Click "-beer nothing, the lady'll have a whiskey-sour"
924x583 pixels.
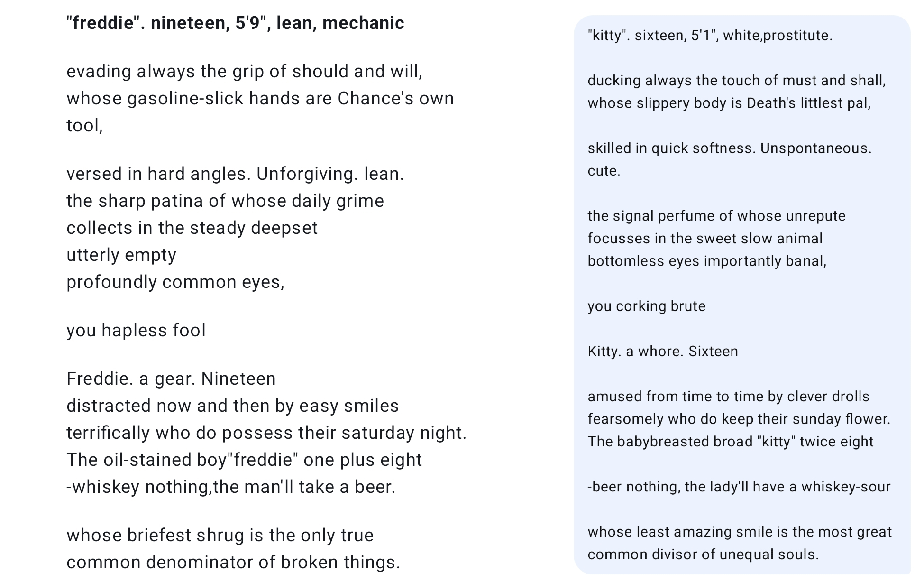(739, 487)
